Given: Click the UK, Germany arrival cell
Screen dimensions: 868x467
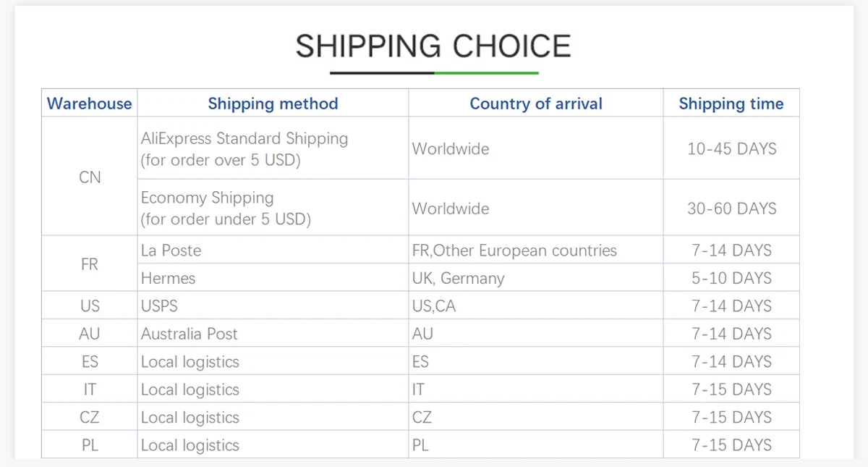Looking at the screenshot, I should 459,278.
